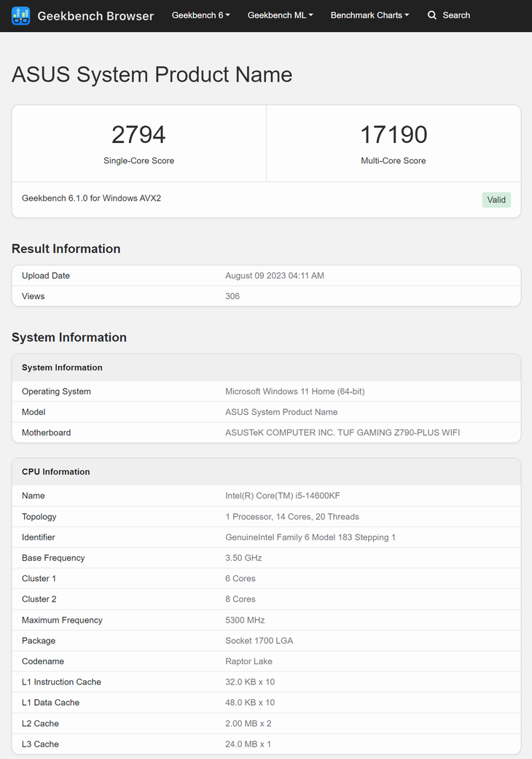The width and height of the screenshot is (532, 759).
Task: Click the Raptor Lake codename value
Action: tap(249, 661)
